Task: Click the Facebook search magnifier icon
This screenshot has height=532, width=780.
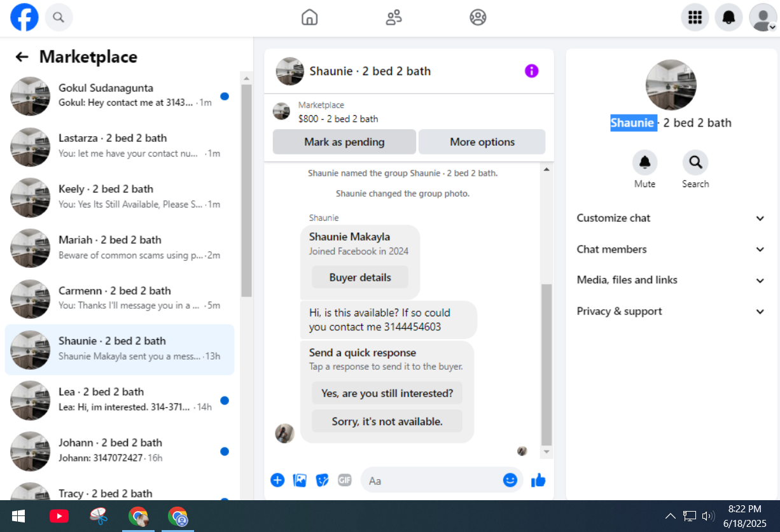Action: coord(59,17)
